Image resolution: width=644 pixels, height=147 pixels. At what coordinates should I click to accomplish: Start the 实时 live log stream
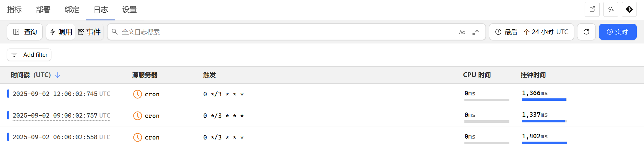point(618,32)
